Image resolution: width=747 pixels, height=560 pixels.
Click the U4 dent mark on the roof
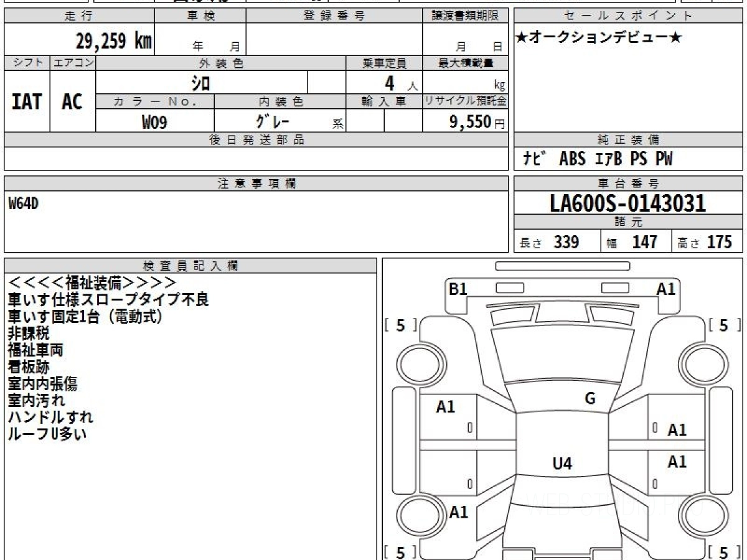(562, 464)
